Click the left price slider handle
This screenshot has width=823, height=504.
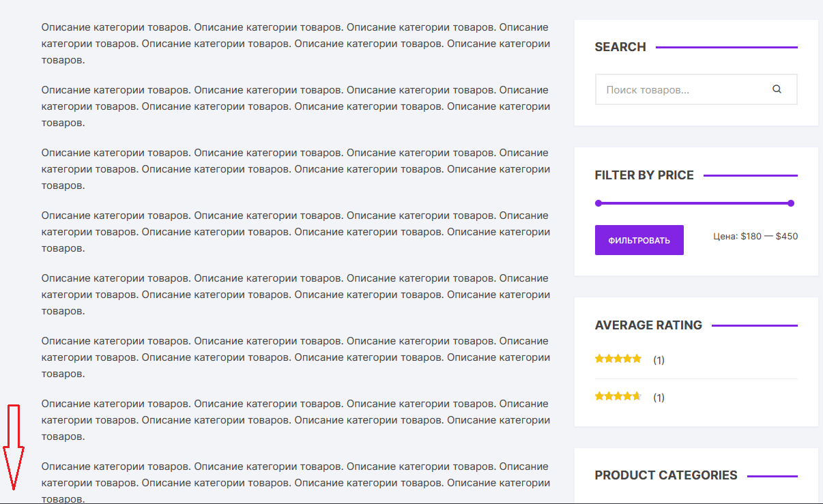[598, 203]
